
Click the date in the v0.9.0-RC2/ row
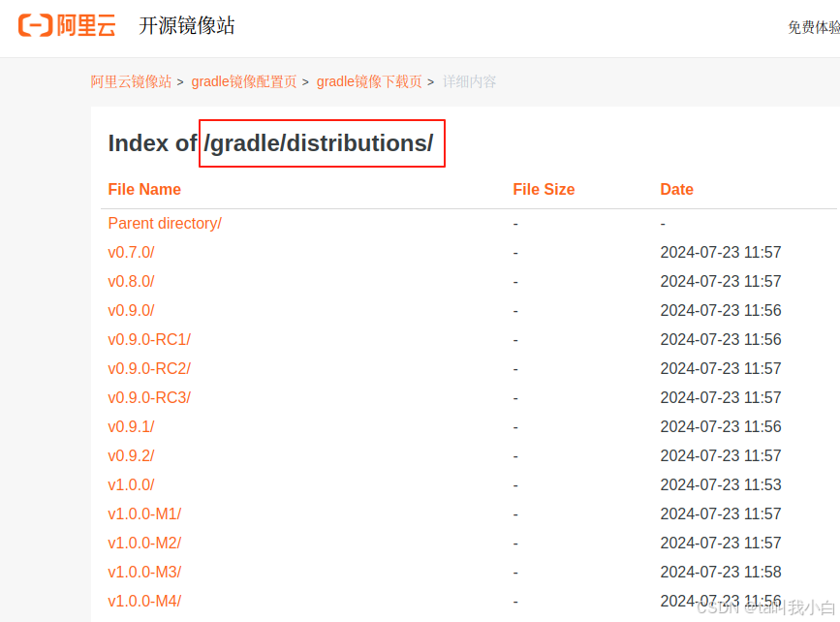point(721,368)
